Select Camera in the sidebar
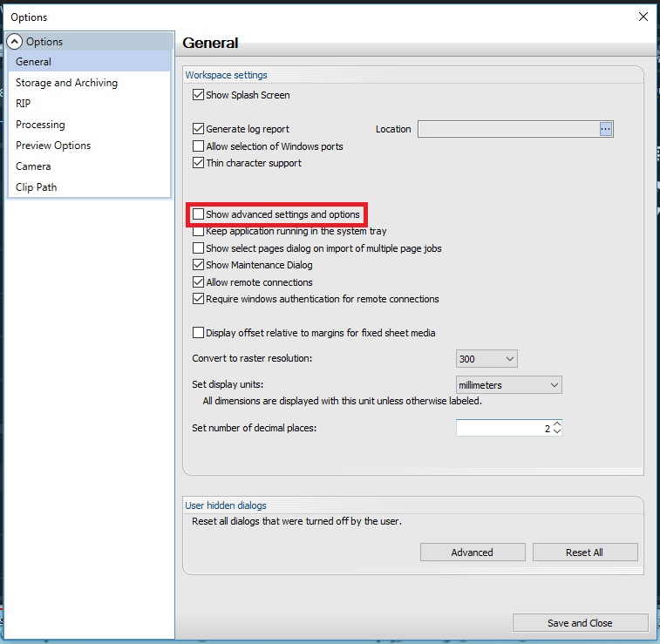The width and height of the screenshot is (660, 644). click(89, 166)
